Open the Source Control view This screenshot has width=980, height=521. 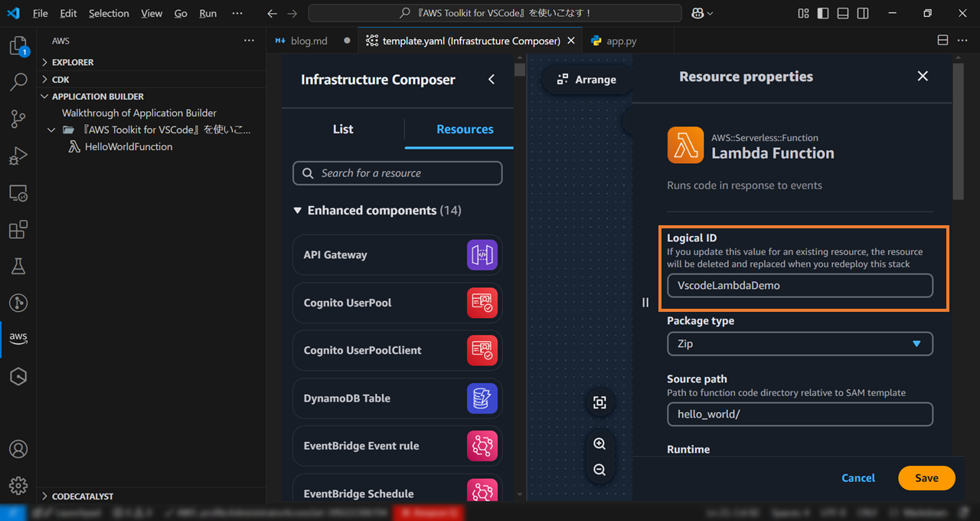(x=18, y=120)
